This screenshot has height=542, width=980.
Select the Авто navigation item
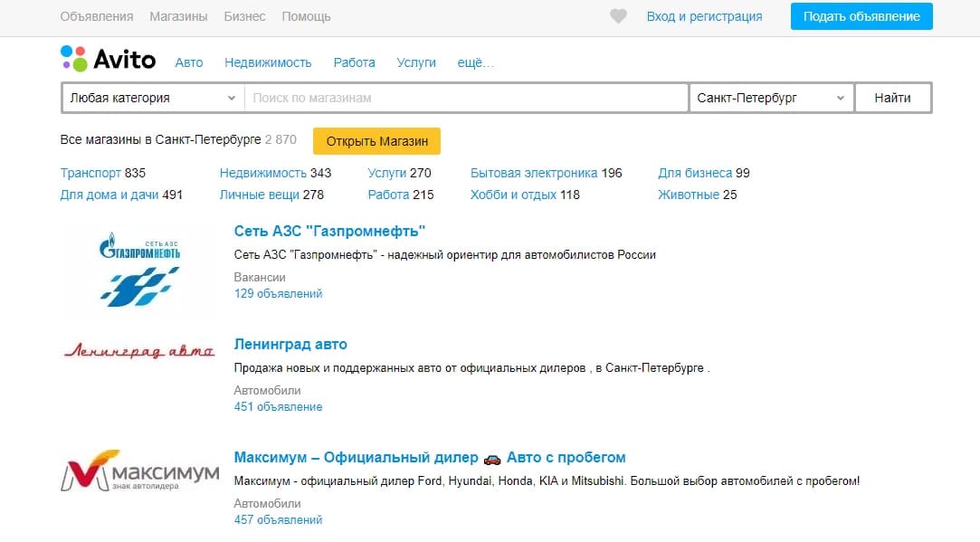[189, 62]
